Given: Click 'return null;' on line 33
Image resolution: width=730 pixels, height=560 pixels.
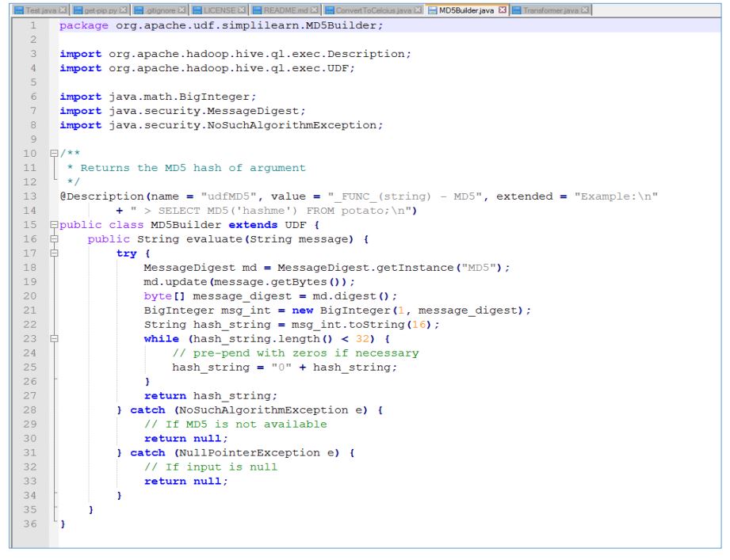Looking at the screenshot, I should pos(185,482).
